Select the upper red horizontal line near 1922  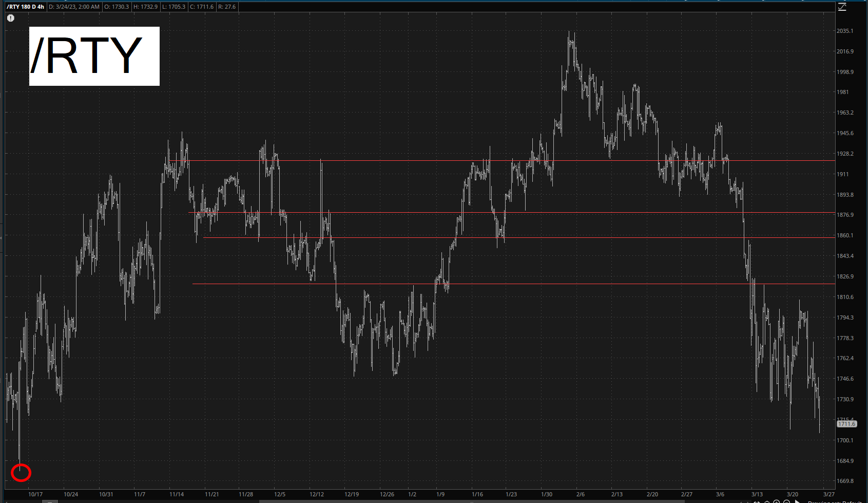tap(411, 161)
